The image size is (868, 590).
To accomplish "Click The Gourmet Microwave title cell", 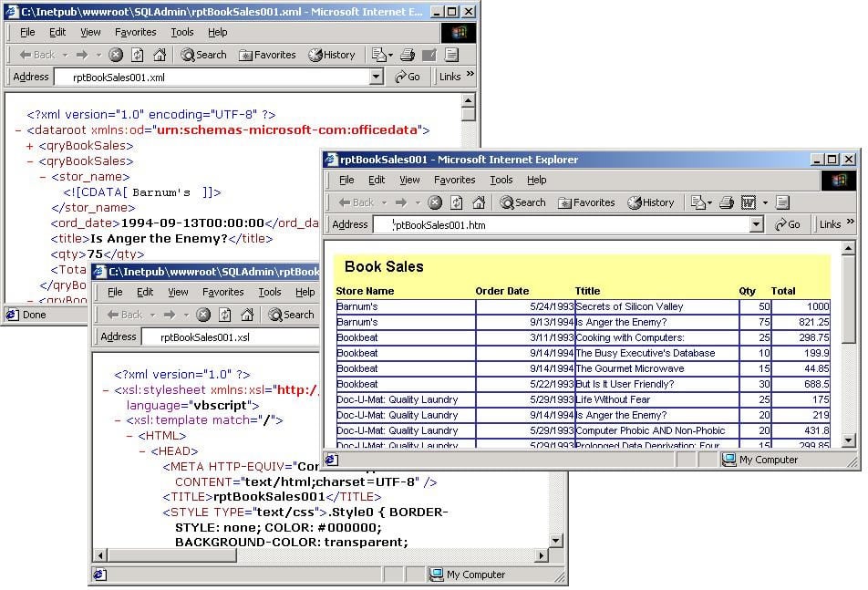I will pyautogui.click(x=657, y=368).
